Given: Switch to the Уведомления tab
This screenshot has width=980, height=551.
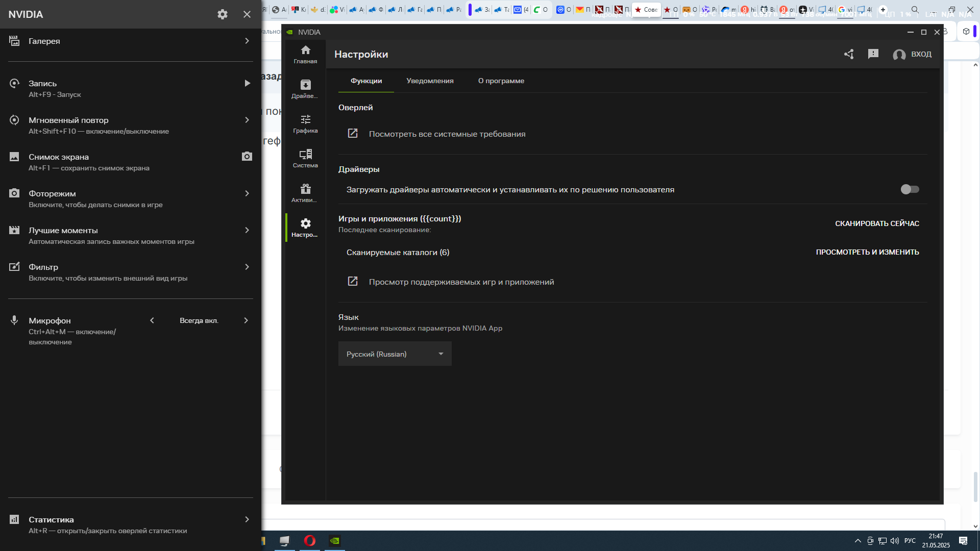Looking at the screenshot, I should 430,81.
